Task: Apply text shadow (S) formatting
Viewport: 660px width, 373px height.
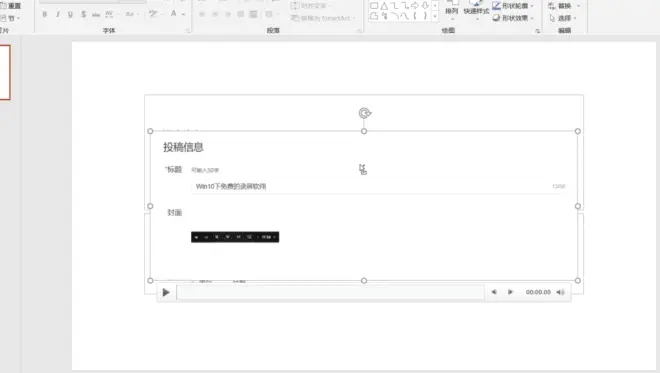Action: [x=83, y=14]
